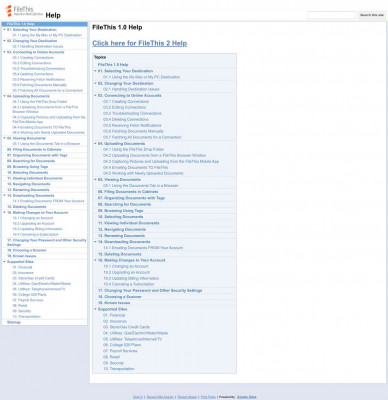Open sidebar link 03.6 Fetching Documents Manually
The width and height of the screenshot is (388, 400).
tap(39, 85)
